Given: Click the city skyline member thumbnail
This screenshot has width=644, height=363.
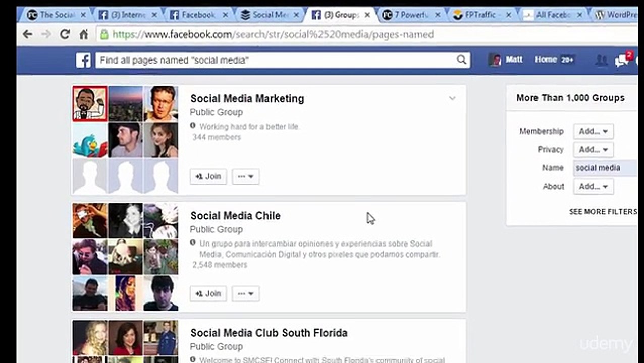Looking at the screenshot, I should coord(125,103).
